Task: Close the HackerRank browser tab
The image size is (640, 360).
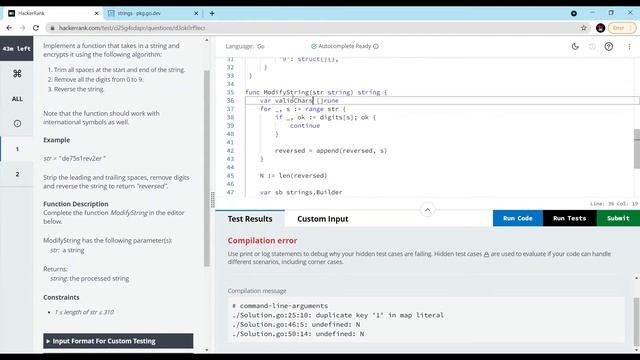Action: click(96, 13)
